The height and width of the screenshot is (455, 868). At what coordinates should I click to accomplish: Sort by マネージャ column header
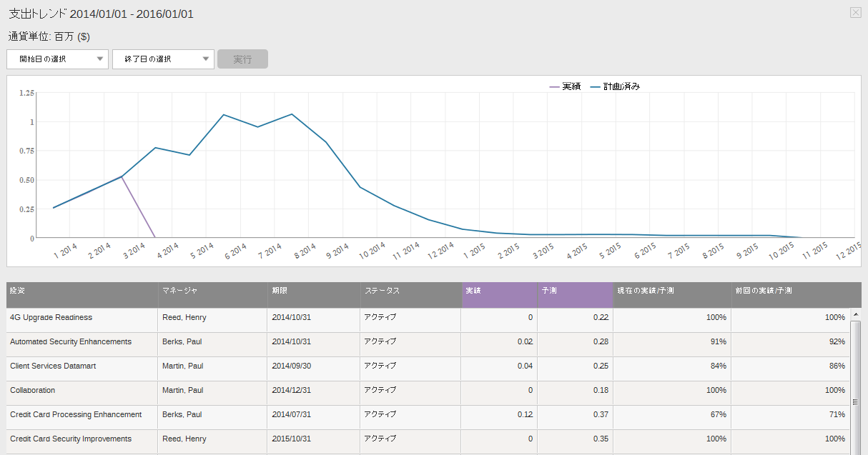tap(179, 291)
